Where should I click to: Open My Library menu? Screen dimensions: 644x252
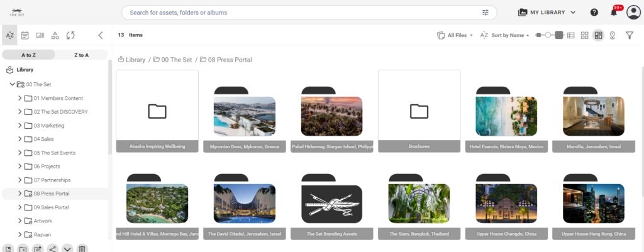(x=547, y=13)
